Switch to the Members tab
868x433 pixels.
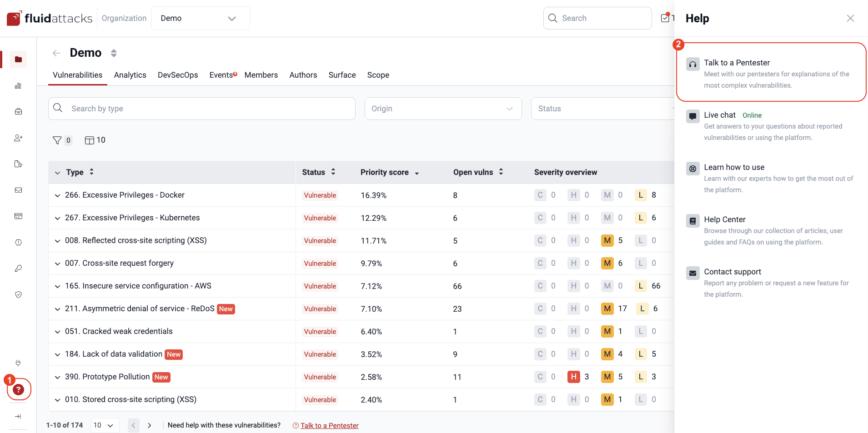[261, 75]
